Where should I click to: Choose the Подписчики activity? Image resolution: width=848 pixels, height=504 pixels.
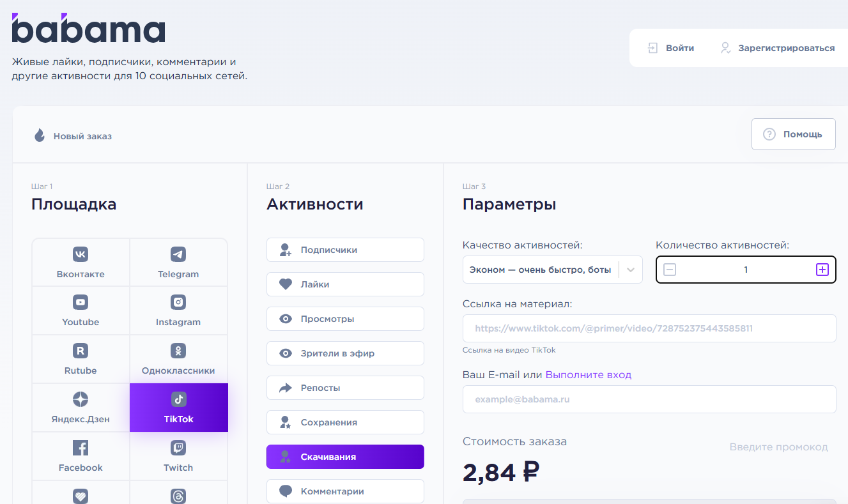coord(345,250)
